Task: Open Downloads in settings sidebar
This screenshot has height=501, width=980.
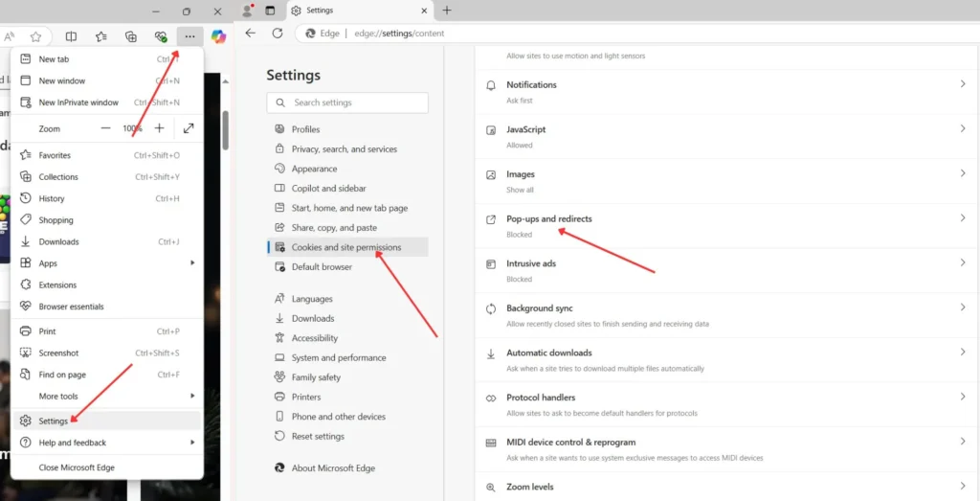Action: click(x=347, y=318)
